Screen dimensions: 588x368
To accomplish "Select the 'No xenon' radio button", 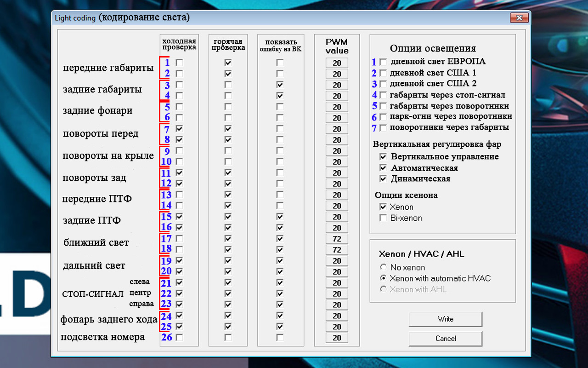I will [383, 267].
